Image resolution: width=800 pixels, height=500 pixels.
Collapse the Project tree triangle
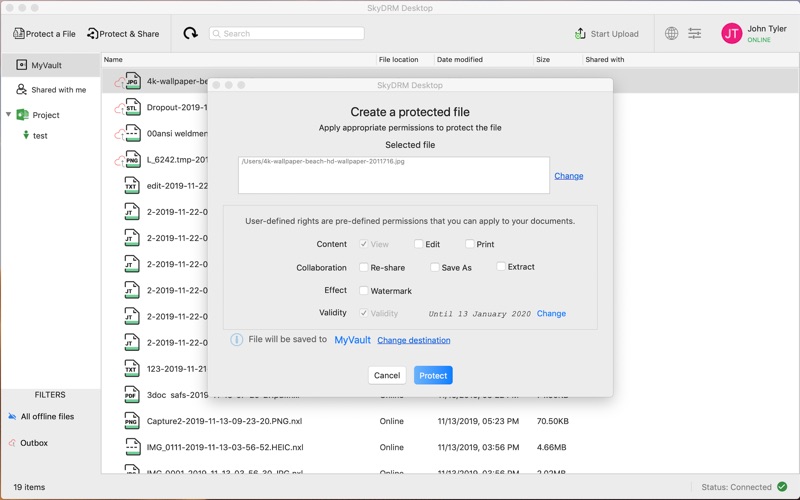pos(8,114)
